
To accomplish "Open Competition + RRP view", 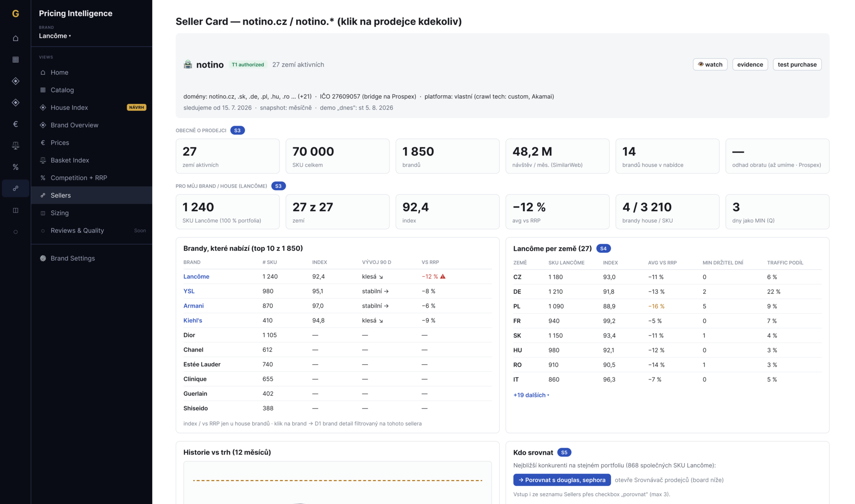I will coord(91,178).
